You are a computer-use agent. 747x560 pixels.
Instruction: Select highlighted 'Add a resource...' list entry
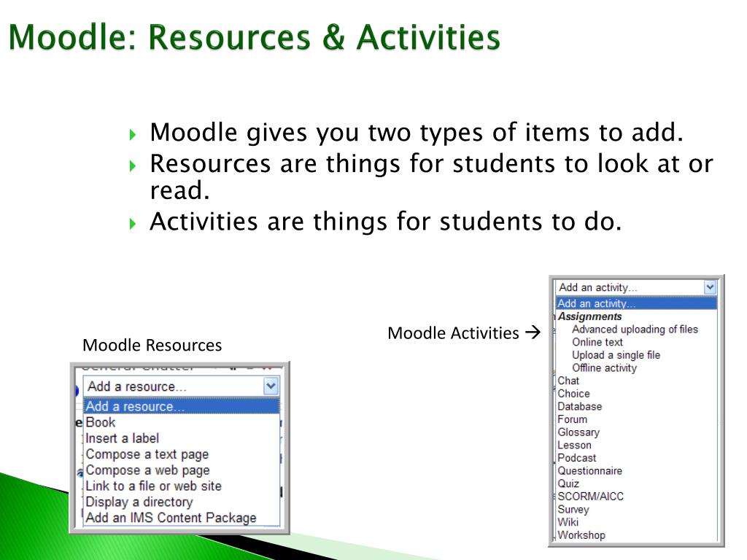[182, 406]
